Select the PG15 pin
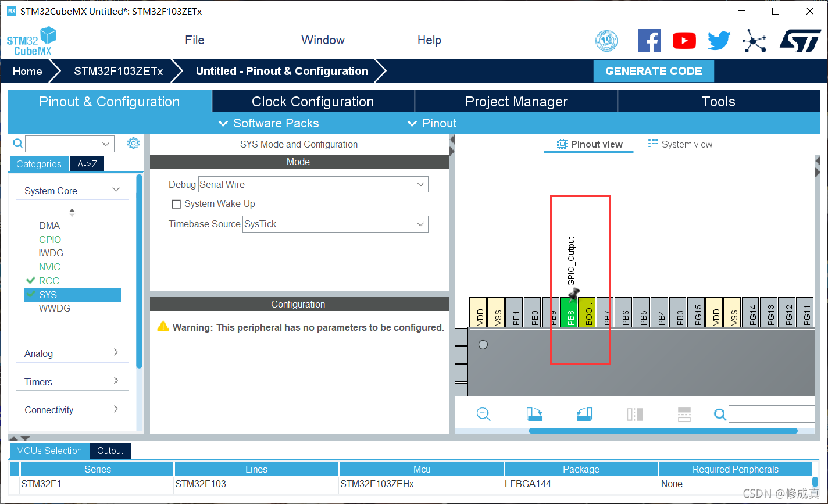Image resolution: width=828 pixels, height=504 pixels. click(696, 312)
